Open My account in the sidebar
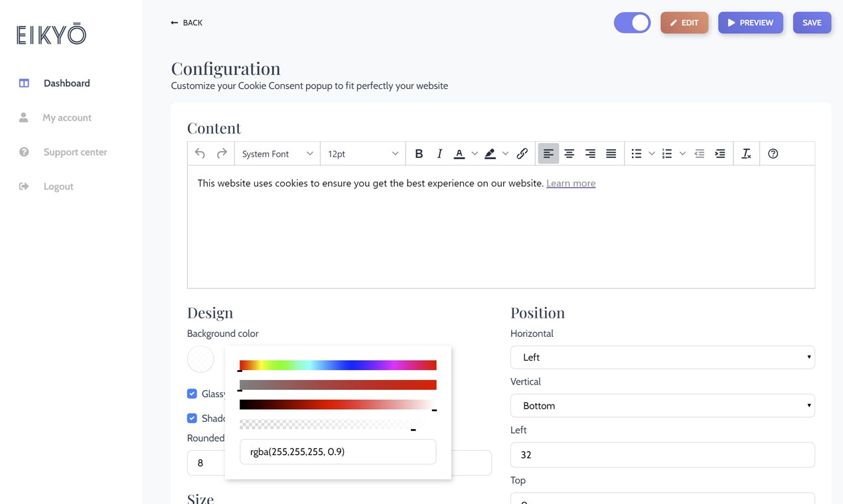The width and height of the screenshot is (843, 504). pyautogui.click(x=67, y=118)
